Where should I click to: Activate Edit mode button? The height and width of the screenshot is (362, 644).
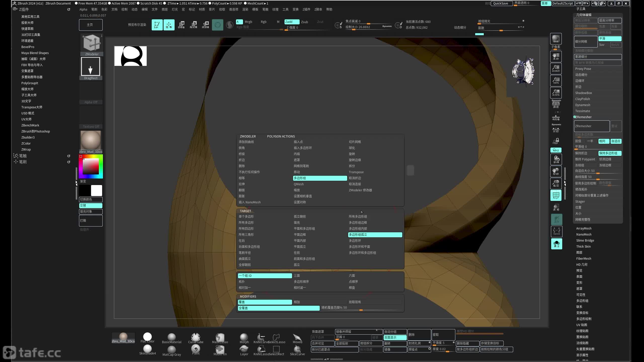pos(157,25)
